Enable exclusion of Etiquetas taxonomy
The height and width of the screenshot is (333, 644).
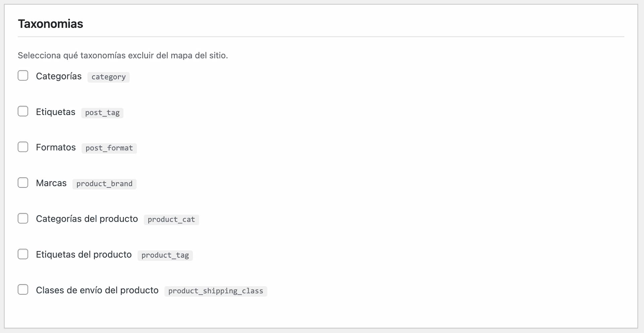23,111
